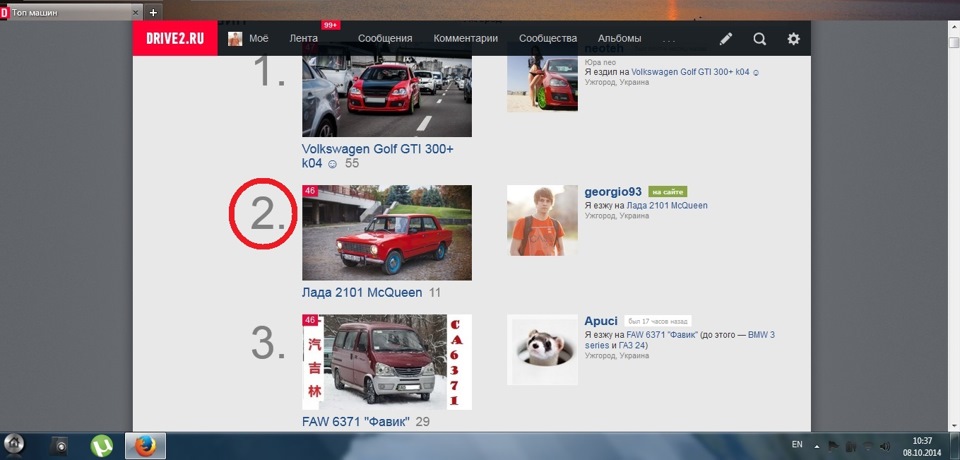This screenshot has width=960, height=460.
Task: Open the Windows Start orb
Action: 13,444
